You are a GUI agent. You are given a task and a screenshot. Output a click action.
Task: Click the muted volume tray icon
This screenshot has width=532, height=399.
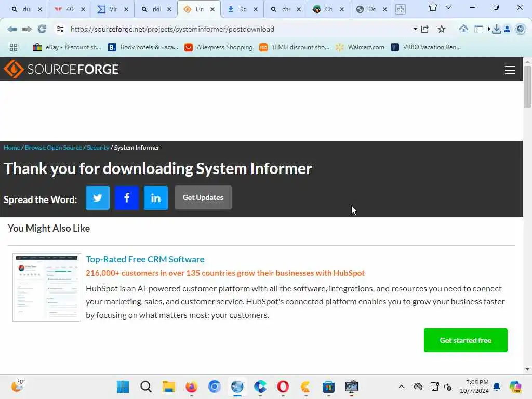pos(447,387)
